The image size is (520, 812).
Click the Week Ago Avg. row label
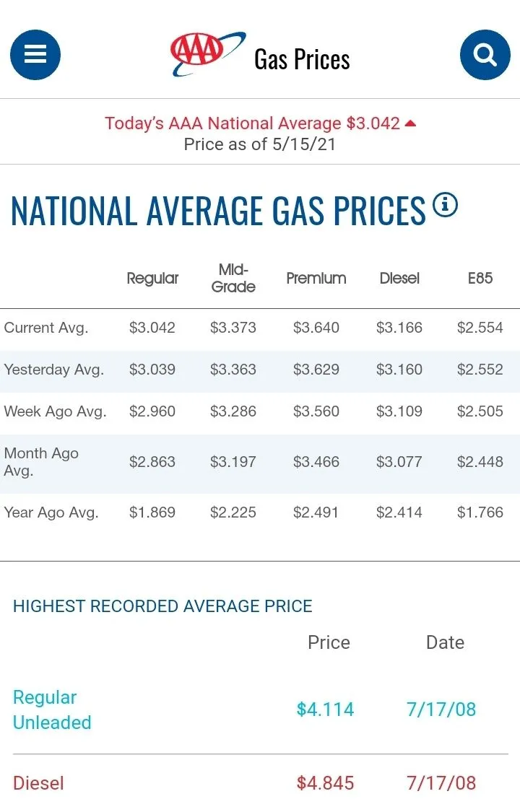click(x=55, y=411)
